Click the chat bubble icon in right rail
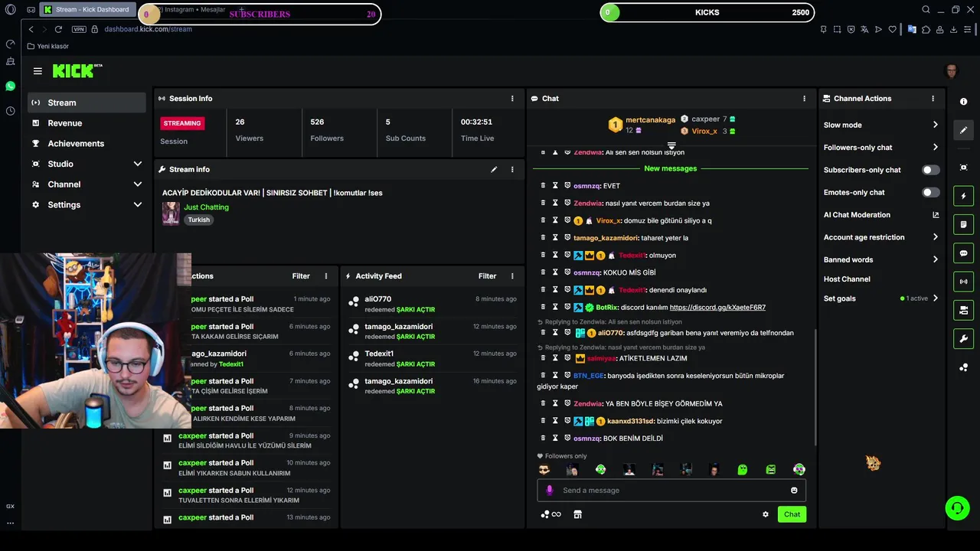This screenshot has height=551, width=980. 963,253
